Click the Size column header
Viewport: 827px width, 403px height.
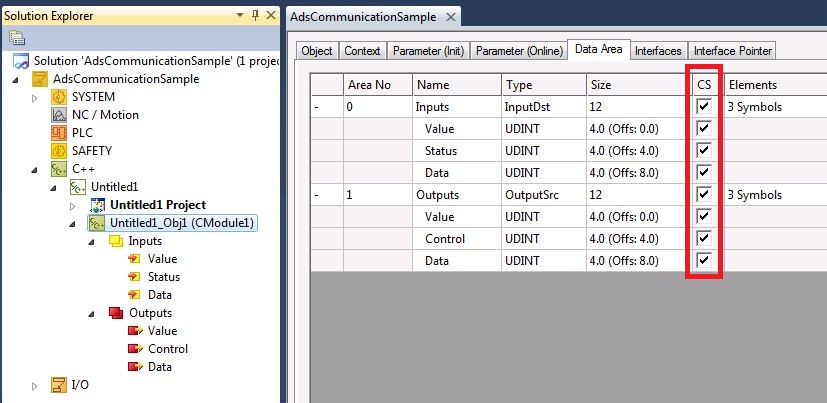pyautogui.click(x=636, y=85)
